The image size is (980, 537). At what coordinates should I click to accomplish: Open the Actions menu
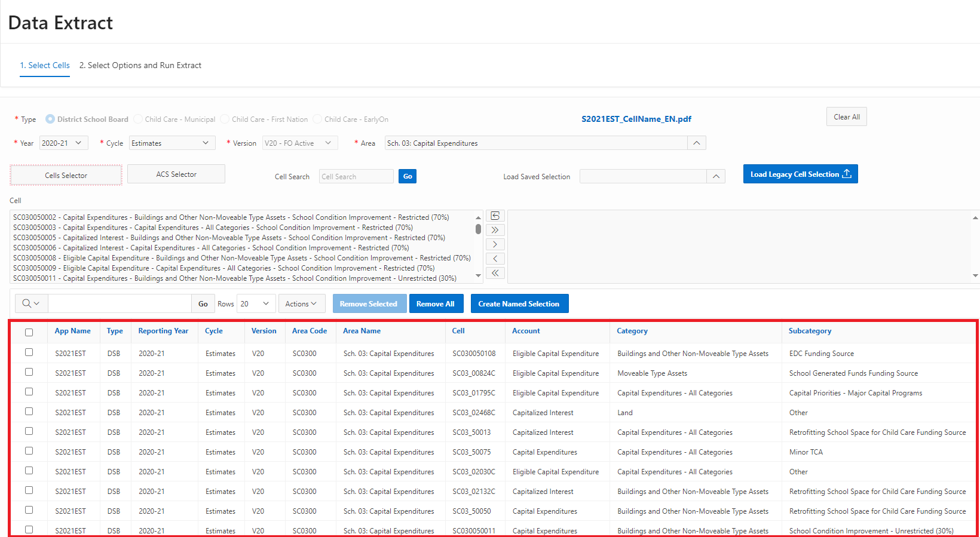pos(301,303)
